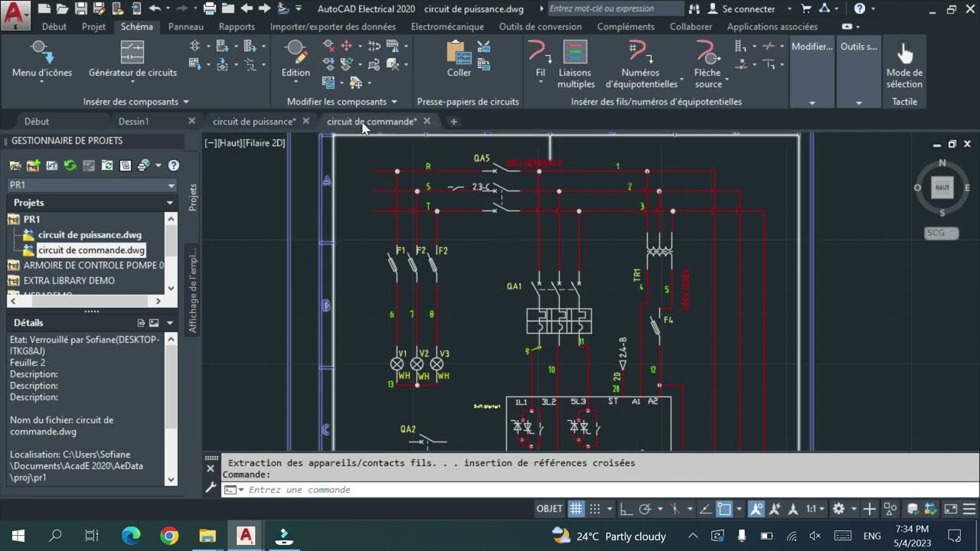Toggle polar tracking in status bar

click(645, 509)
